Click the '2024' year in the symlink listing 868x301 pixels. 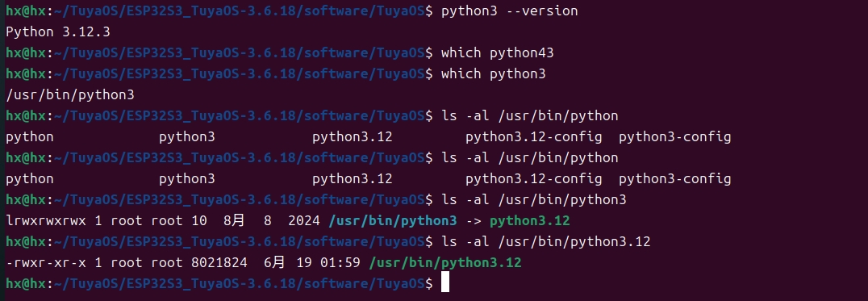coord(304,221)
